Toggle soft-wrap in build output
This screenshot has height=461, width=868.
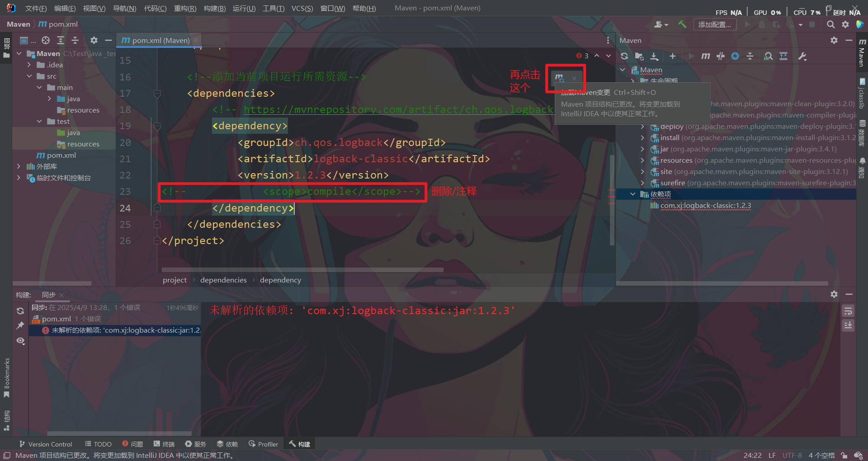(x=848, y=311)
